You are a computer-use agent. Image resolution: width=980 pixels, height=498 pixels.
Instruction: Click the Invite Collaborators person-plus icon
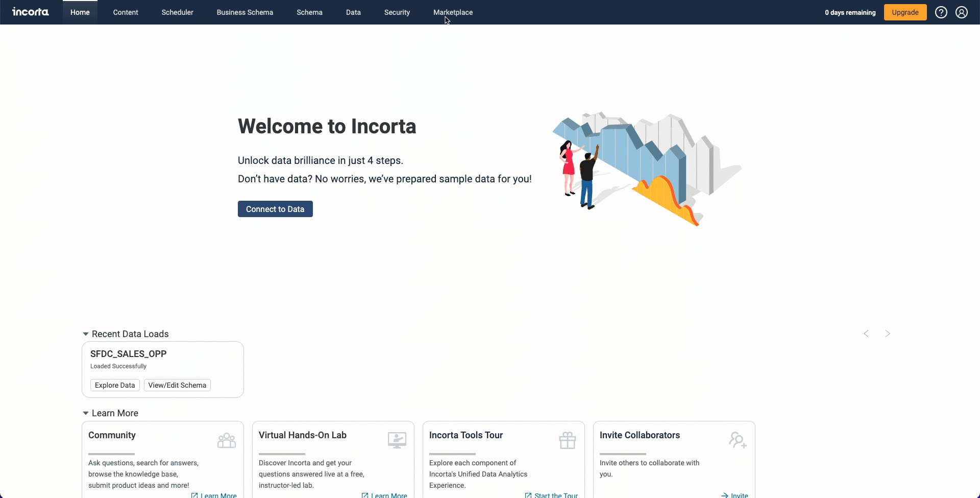pyautogui.click(x=738, y=440)
